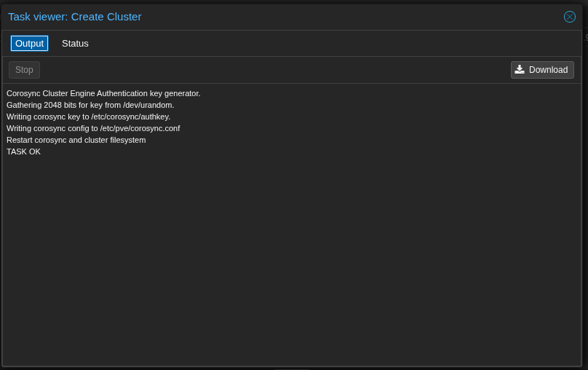Click empty title bar area before close icon
Image resolution: width=588 pixels, height=370 pixels.
point(364,17)
